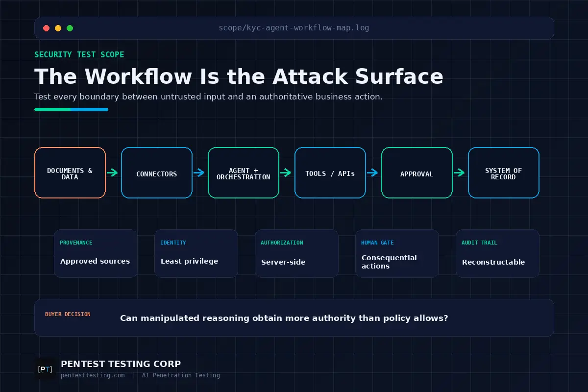Click the PENTEST TESTING CORP name
This screenshot has height=392, width=588.
(x=121, y=364)
